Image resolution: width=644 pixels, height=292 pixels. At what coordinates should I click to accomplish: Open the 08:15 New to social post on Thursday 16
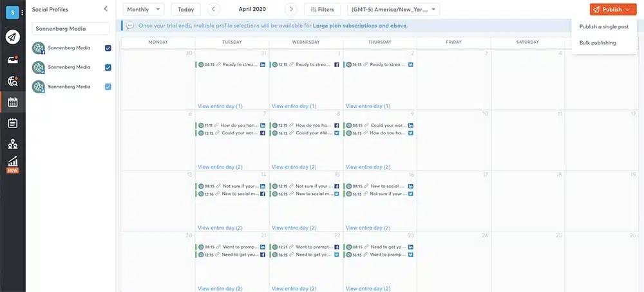379,186
